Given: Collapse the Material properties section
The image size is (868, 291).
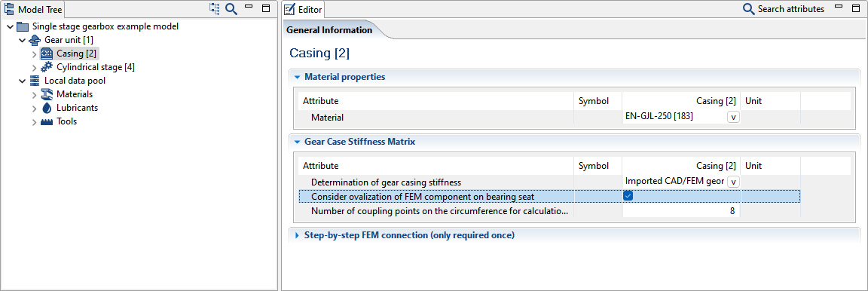Looking at the screenshot, I should point(298,77).
